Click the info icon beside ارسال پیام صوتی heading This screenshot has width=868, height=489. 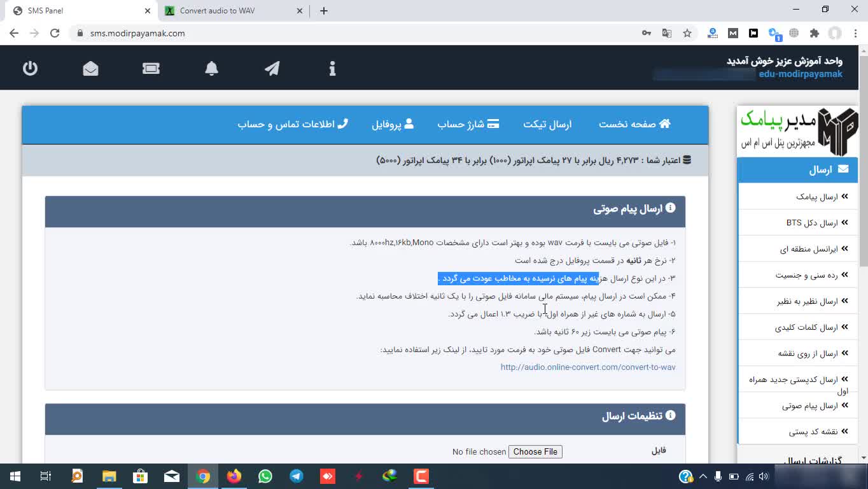(670, 208)
